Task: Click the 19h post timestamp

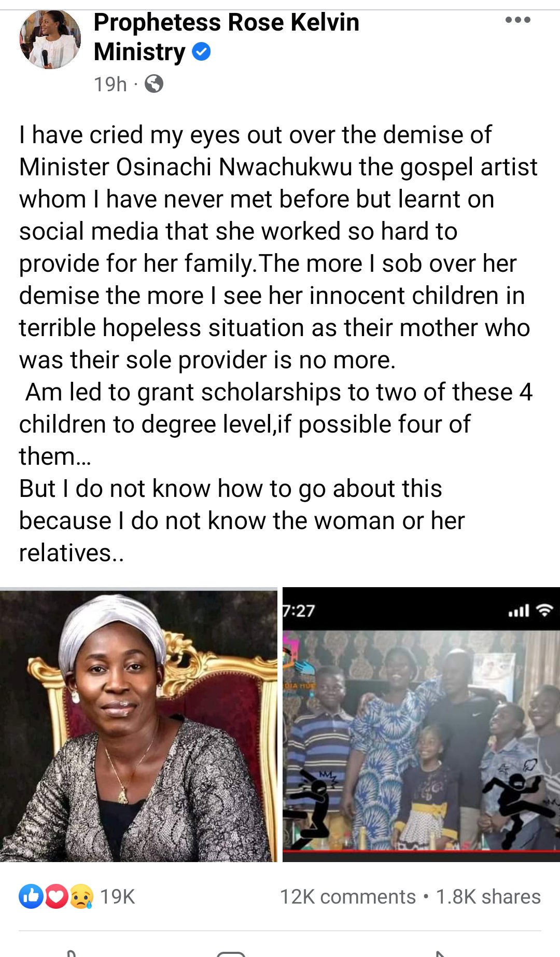Action: coord(110,84)
